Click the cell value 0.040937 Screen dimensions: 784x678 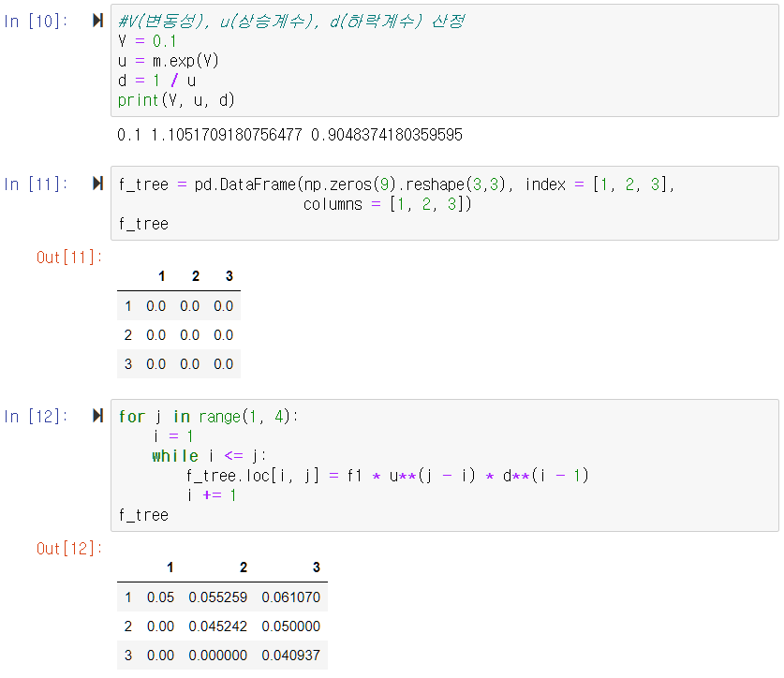[x=290, y=655]
